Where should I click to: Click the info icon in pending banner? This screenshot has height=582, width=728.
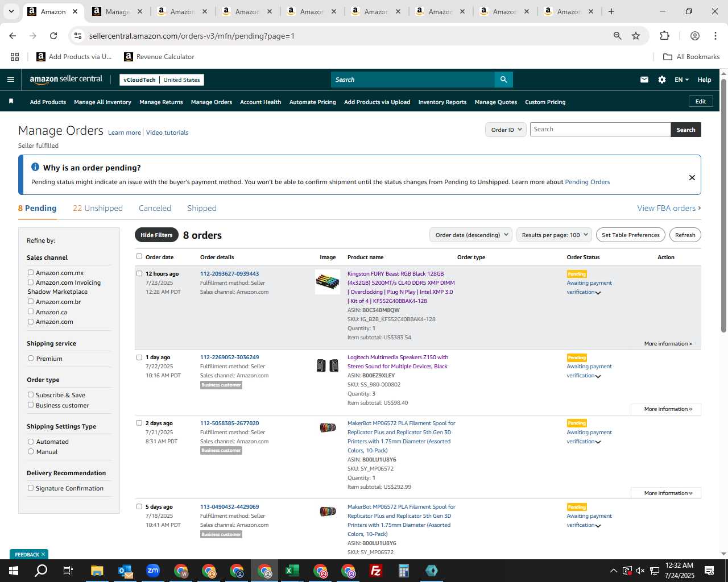[x=35, y=167]
